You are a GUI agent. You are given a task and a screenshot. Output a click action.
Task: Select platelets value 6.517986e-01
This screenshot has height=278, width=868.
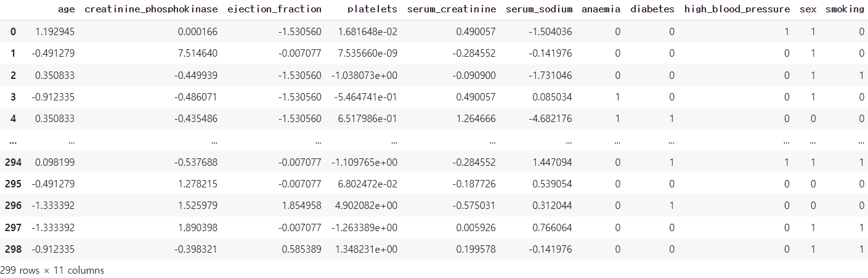[x=368, y=118]
